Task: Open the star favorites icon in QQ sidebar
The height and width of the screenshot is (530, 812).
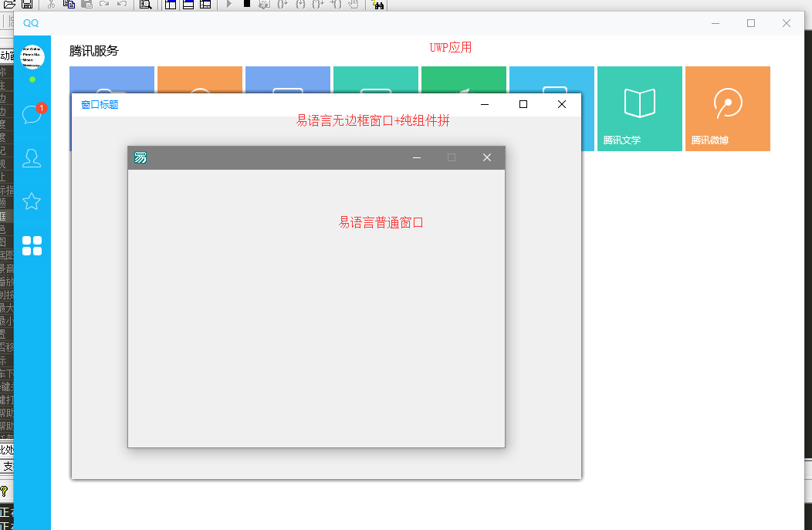Action: click(x=32, y=201)
